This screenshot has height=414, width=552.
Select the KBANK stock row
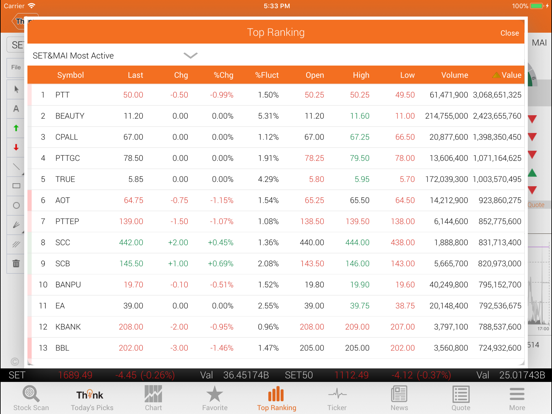click(276, 327)
